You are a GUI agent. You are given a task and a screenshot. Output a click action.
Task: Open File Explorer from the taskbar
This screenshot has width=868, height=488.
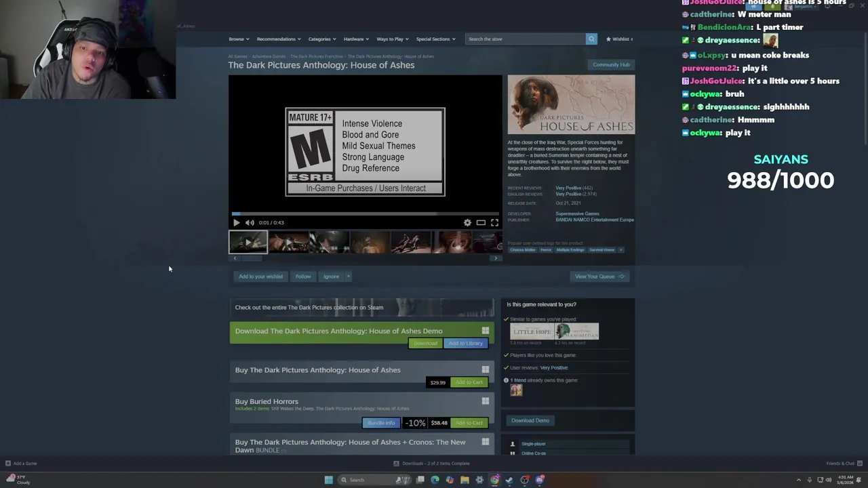coord(465,480)
